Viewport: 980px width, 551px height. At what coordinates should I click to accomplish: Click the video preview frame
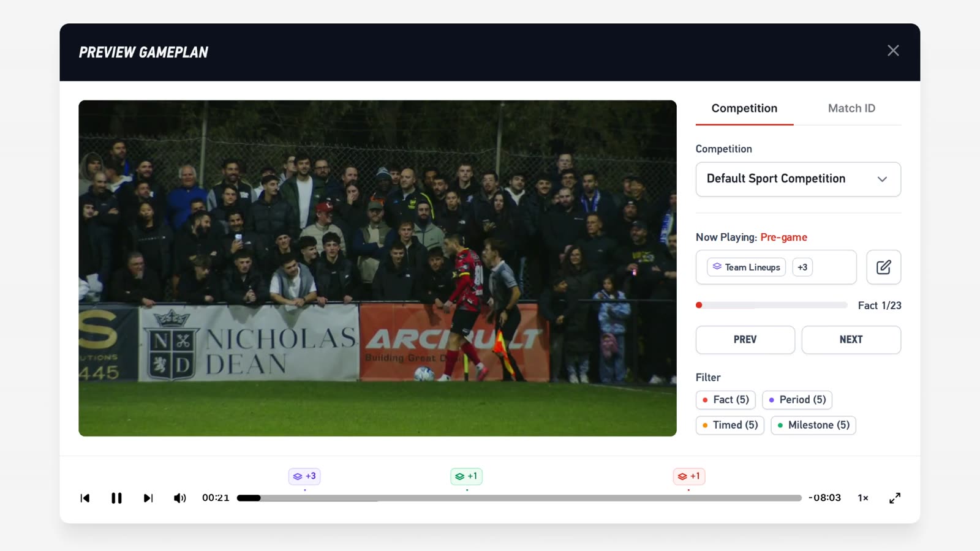point(377,268)
